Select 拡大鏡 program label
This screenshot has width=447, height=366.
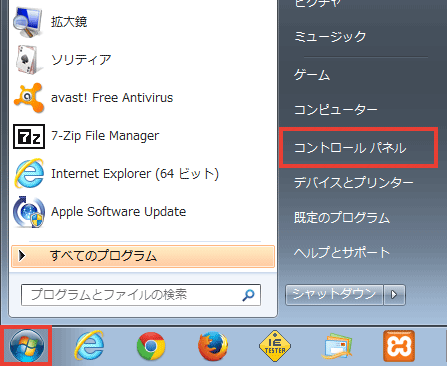(69, 22)
